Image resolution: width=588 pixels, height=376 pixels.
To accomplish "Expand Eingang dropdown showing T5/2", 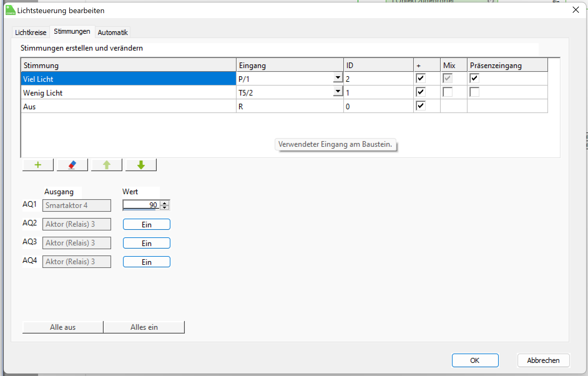I will click(x=338, y=92).
